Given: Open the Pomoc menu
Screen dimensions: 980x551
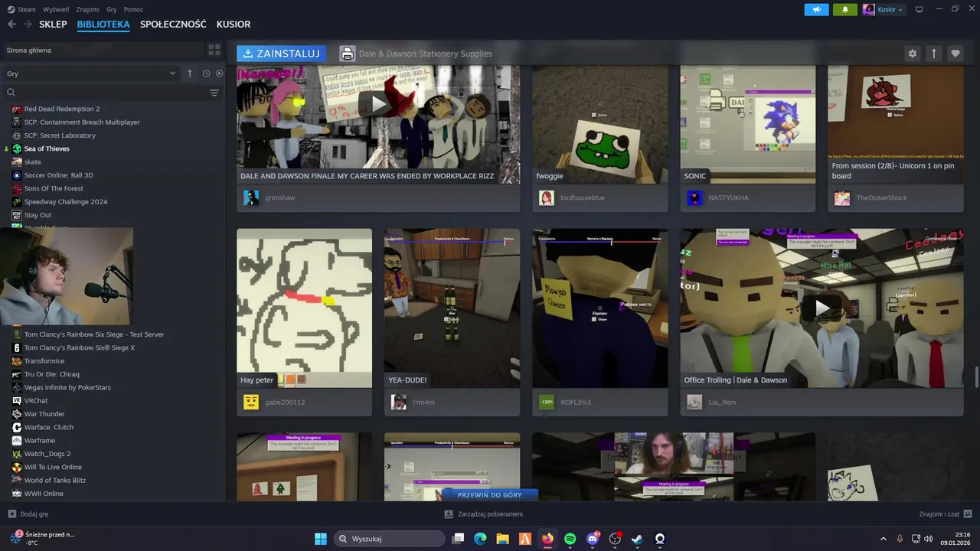Looking at the screenshot, I should coord(133,9).
